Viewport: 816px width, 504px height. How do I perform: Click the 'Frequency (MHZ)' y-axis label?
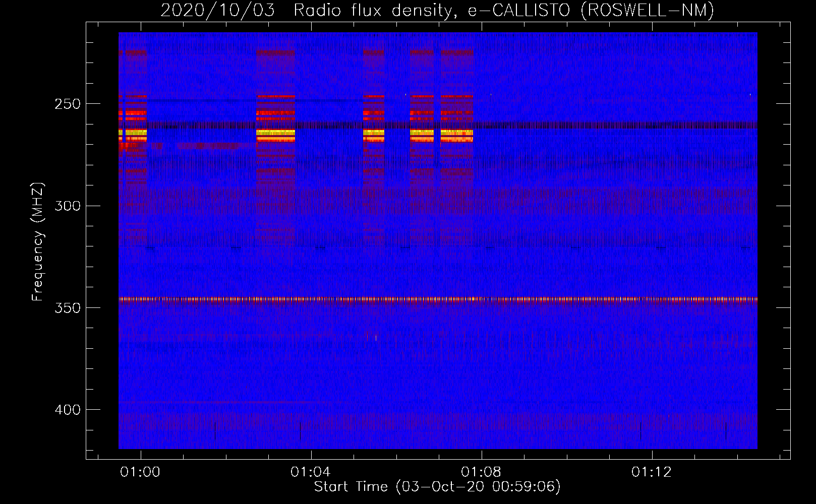coord(38,241)
